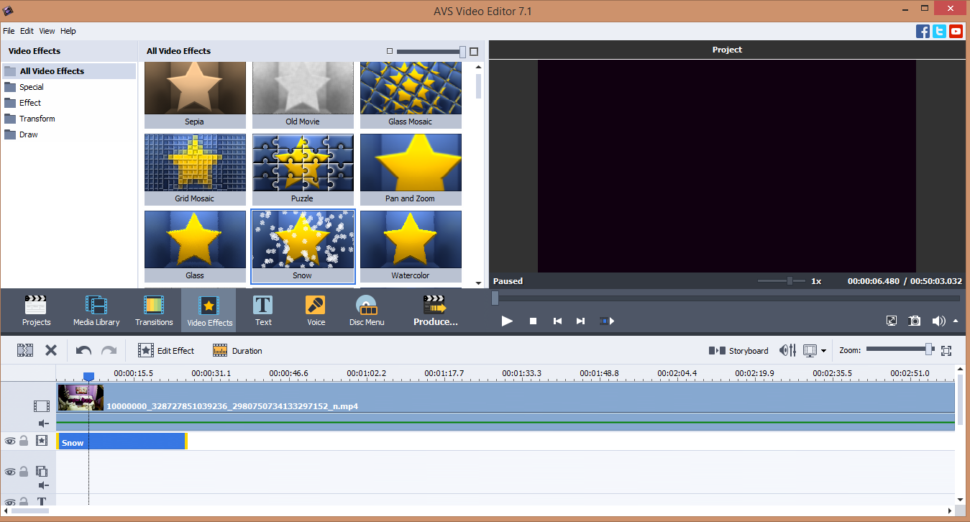Open the Text section
970x522 pixels.
click(263, 311)
